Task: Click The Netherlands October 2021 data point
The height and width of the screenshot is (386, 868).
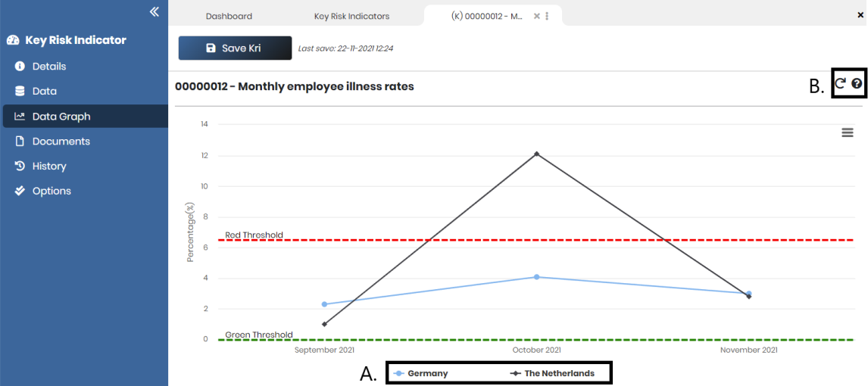Action: click(x=536, y=154)
